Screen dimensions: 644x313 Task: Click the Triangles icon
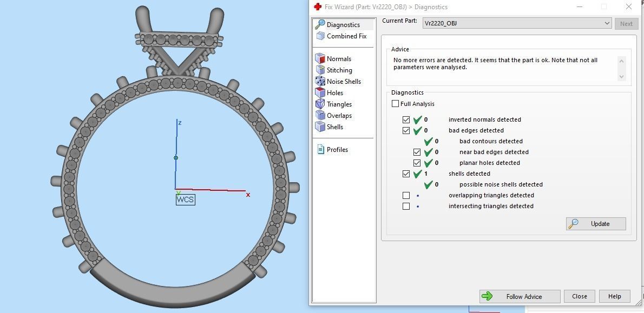(320, 104)
